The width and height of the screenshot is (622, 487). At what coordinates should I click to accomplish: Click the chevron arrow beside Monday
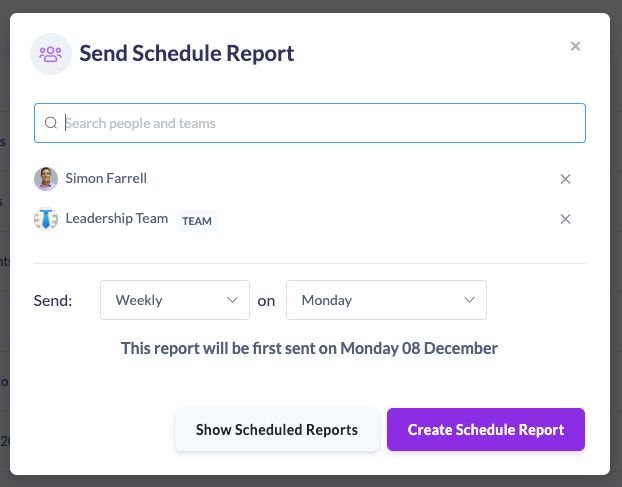(x=469, y=300)
